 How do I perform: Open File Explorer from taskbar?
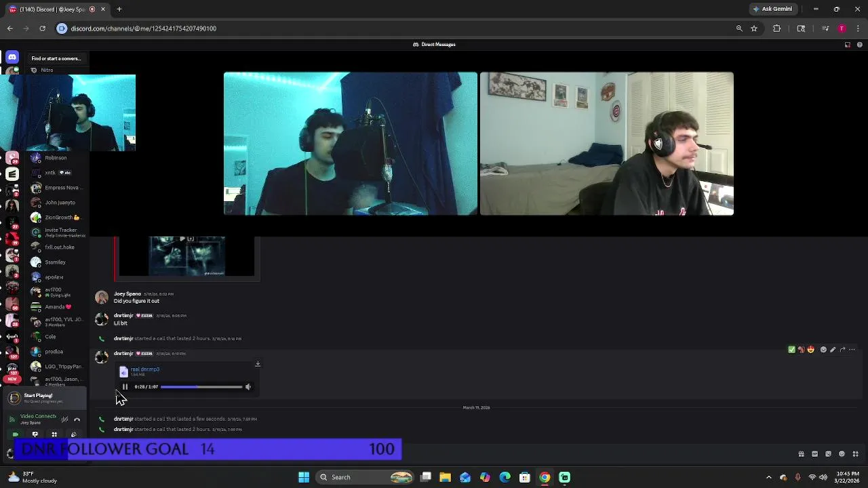[x=446, y=477]
